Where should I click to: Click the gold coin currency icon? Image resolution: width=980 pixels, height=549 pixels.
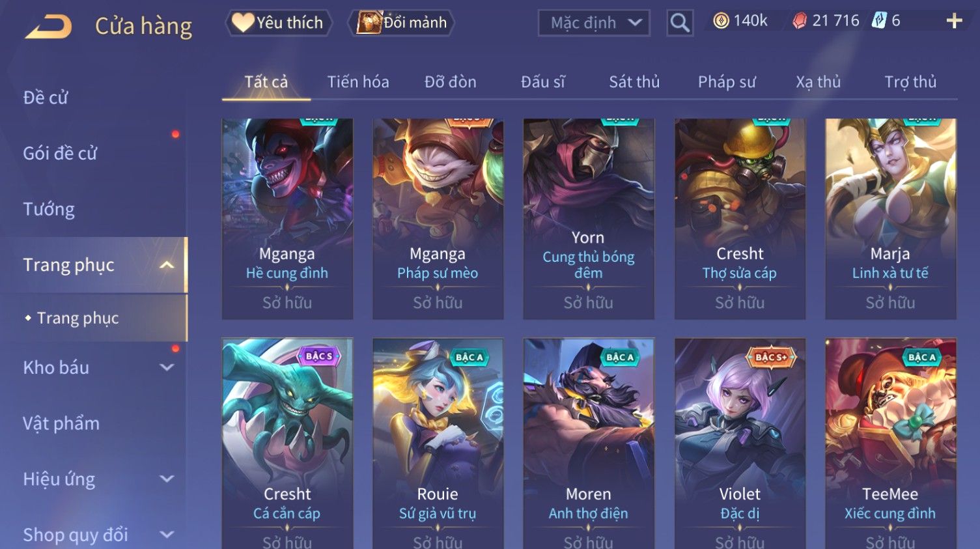(x=721, y=21)
